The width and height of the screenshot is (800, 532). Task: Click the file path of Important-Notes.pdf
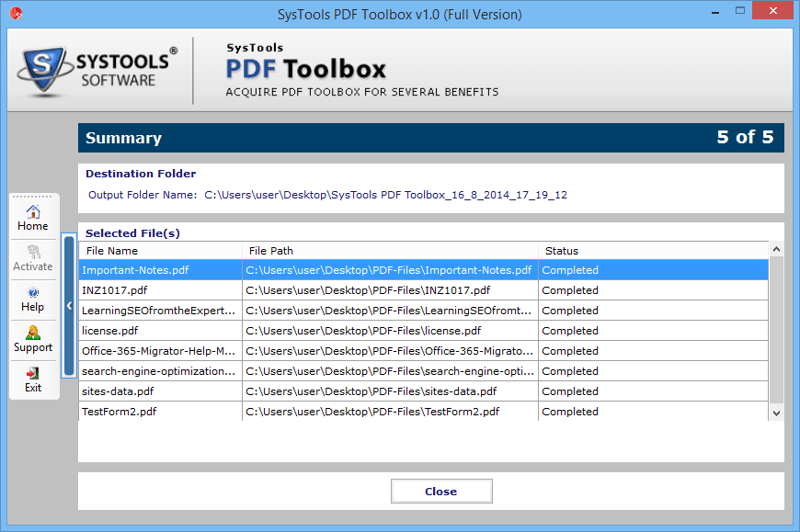coord(389,270)
